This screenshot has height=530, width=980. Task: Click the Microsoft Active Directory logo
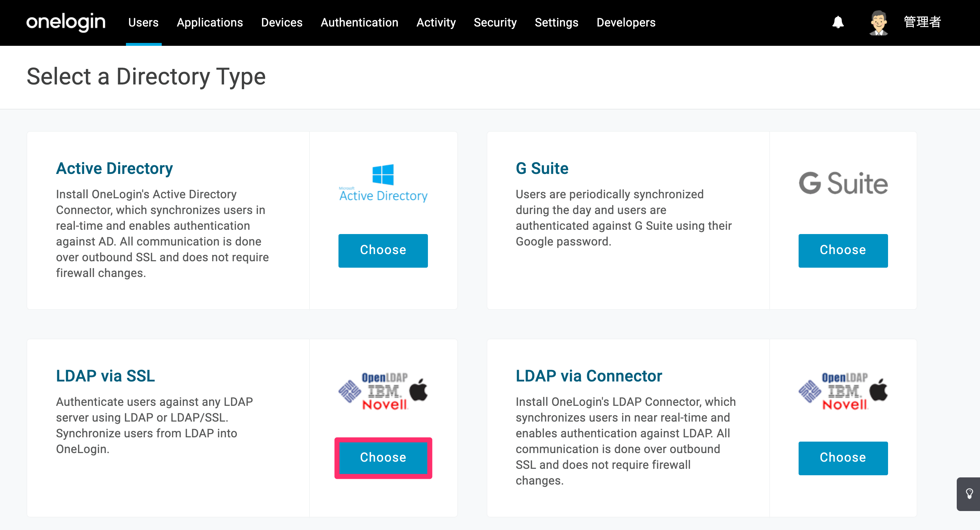pos(383,183)
